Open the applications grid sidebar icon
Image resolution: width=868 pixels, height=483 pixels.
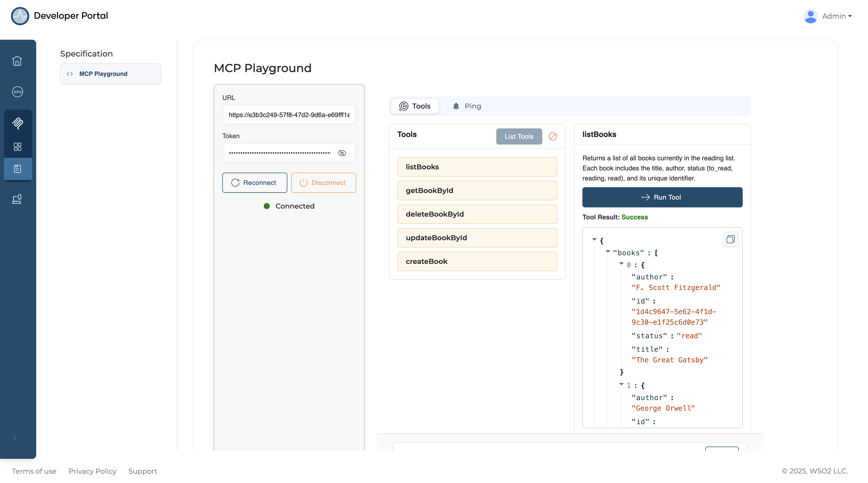[x=18, y=147]
